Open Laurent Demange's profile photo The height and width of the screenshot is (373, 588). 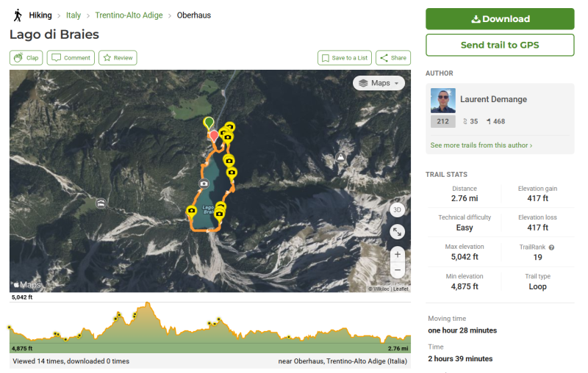coord(443,100)
